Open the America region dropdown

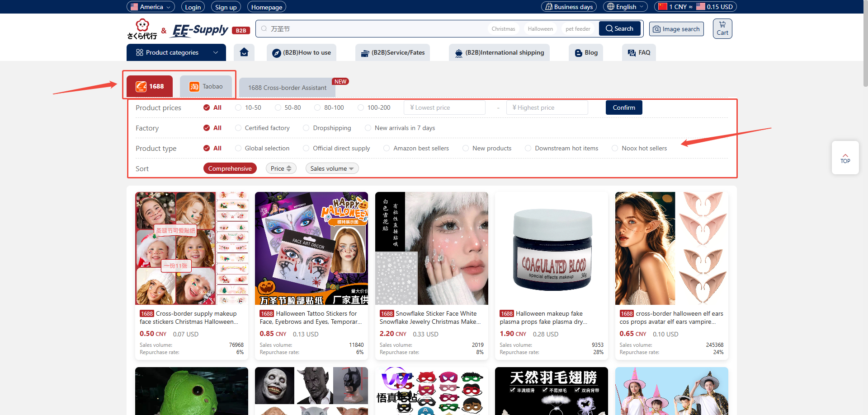151,7
